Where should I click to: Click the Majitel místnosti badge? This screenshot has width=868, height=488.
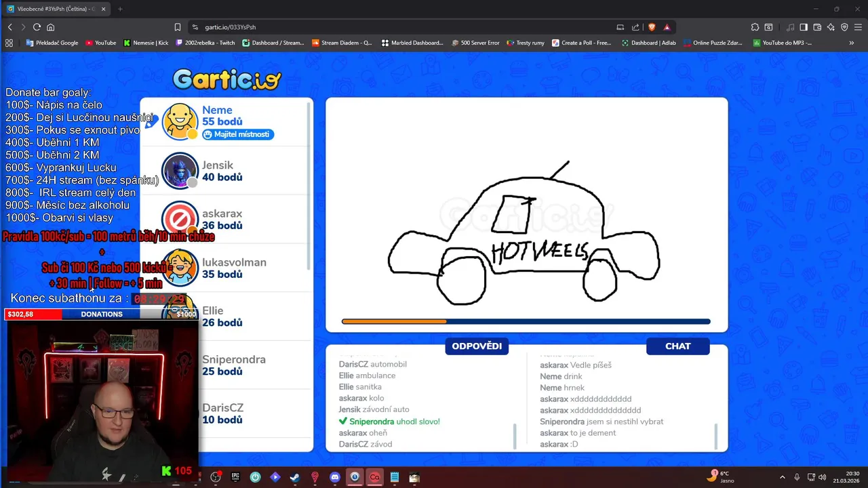(x=238, y=134)
